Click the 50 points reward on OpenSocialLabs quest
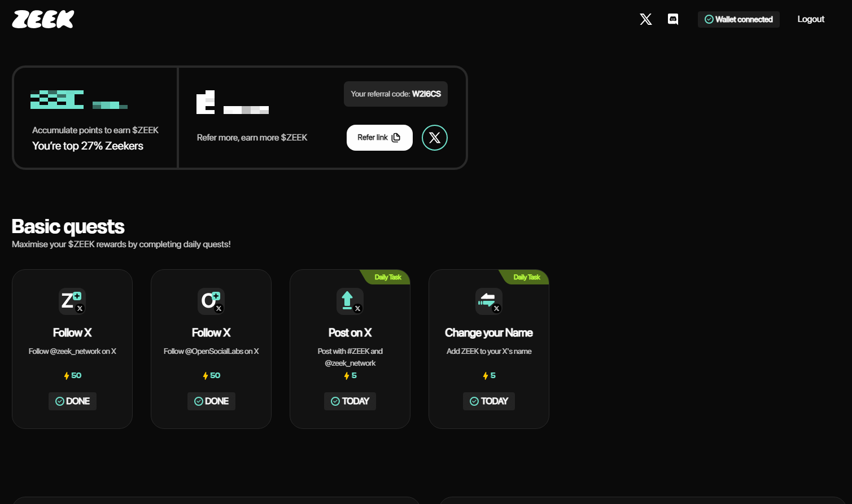Screen dimensions: 852x504 211,375
